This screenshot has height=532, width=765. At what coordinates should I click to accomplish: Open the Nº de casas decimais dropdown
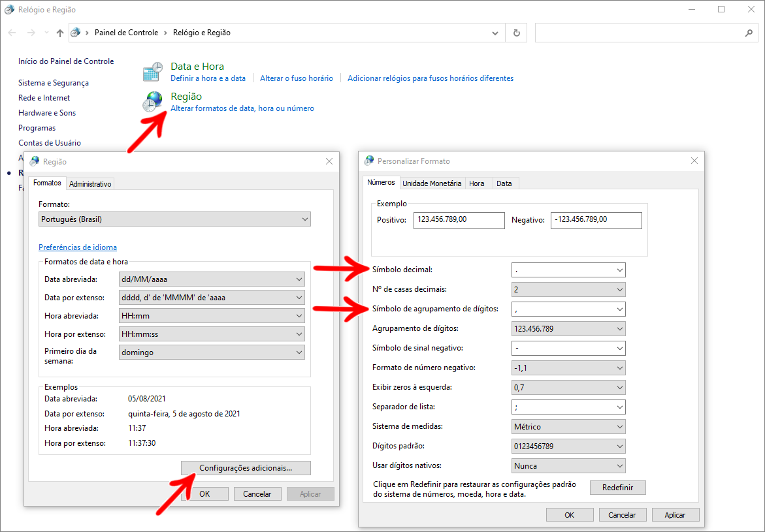568,290
